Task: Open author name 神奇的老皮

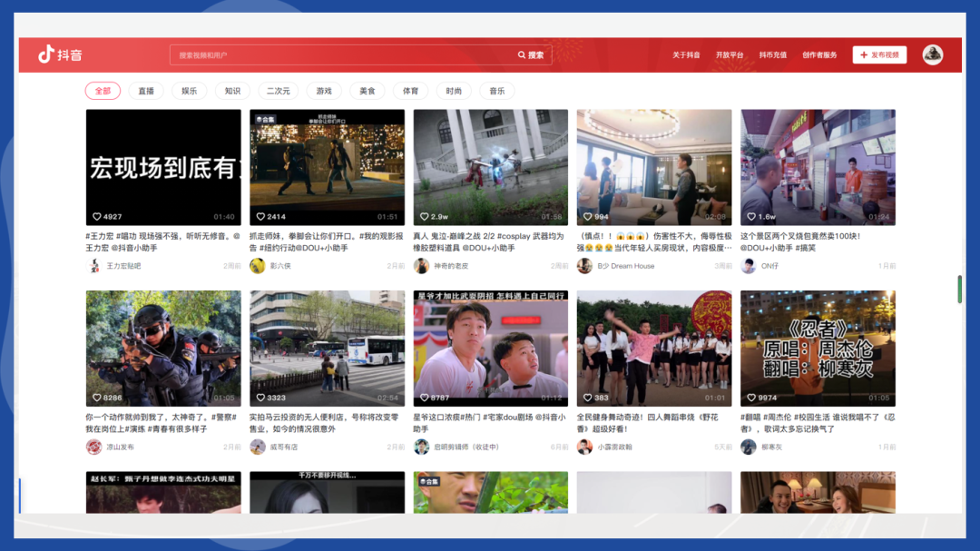Action: pyautogui.click(x=451, y=266)
